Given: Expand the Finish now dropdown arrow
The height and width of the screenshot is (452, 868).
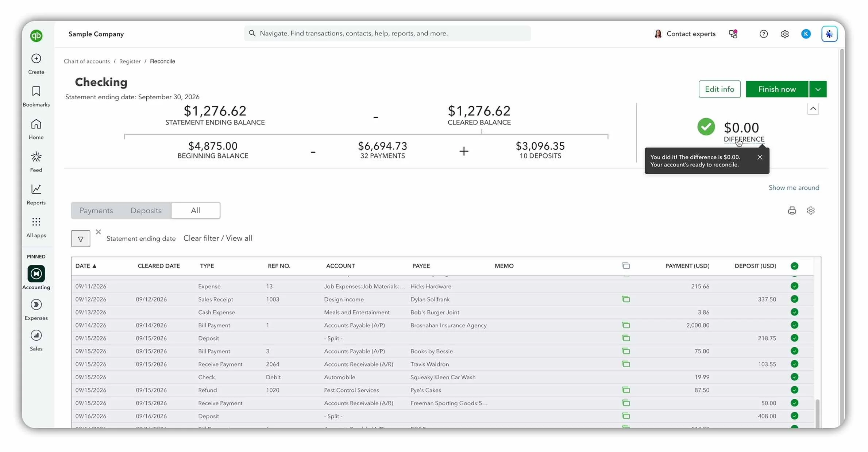Looking at the screenshot, I should pyautogui.click(x=818, y=89).
